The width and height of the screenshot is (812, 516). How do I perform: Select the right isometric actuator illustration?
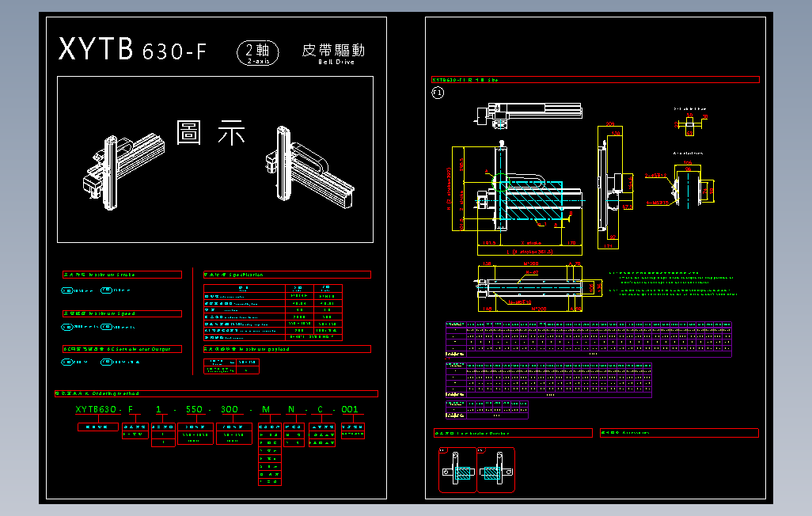309,165
